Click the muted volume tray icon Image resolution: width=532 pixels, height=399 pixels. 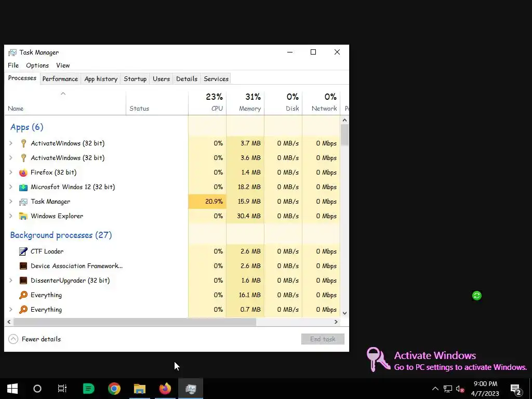pos(460,389)
